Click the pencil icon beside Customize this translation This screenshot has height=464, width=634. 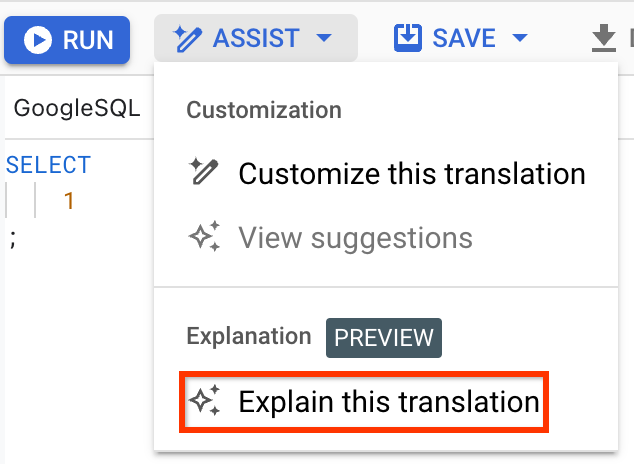tap(204, 173)
